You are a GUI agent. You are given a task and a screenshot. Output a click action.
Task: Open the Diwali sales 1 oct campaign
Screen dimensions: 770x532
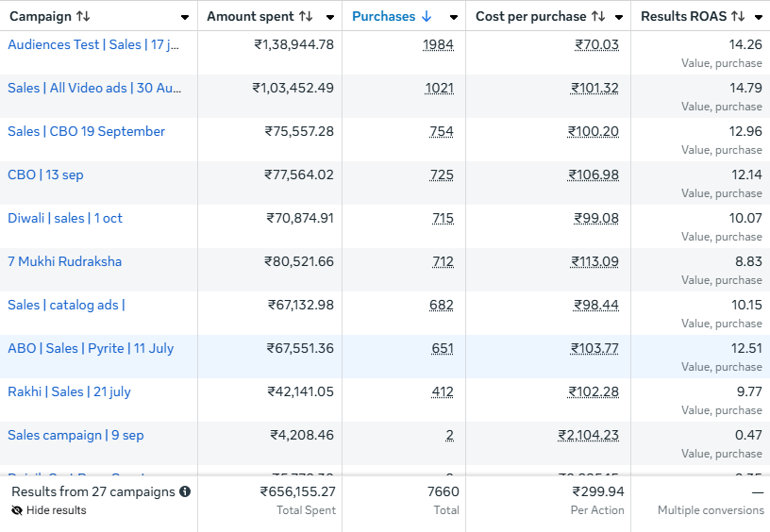point(65,218)
